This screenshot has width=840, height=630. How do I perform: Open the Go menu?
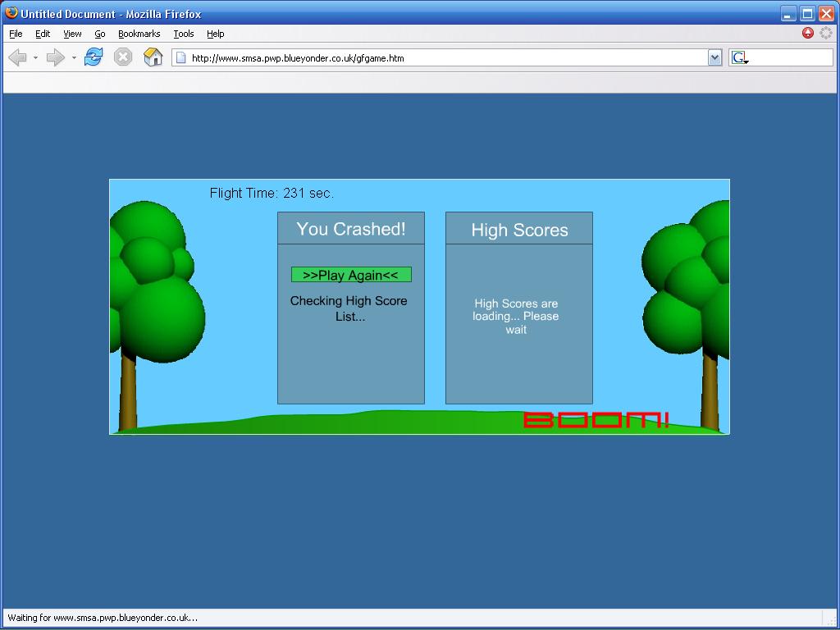click(x=99, y=34)
